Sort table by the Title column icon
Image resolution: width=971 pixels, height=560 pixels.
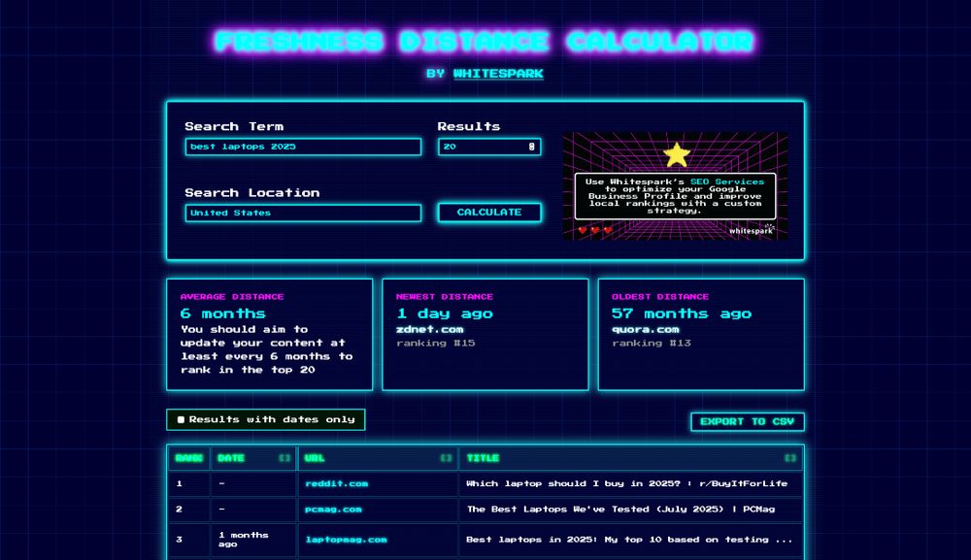click(x=790, y=458)
